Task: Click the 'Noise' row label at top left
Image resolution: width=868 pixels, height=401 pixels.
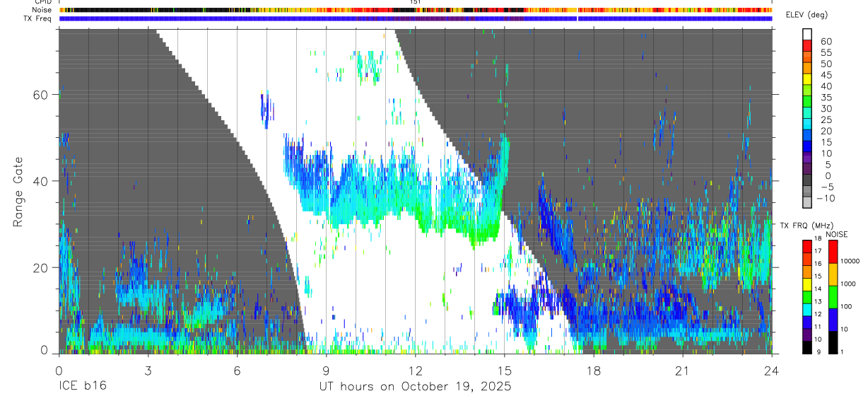Action: (x=42, y=10)
